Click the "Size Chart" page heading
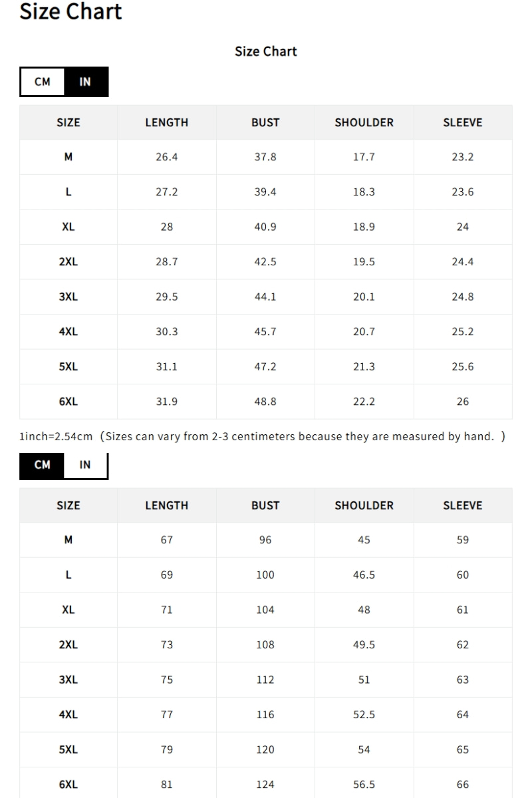The height and width of the screenshot is (798, 532). 70,11
